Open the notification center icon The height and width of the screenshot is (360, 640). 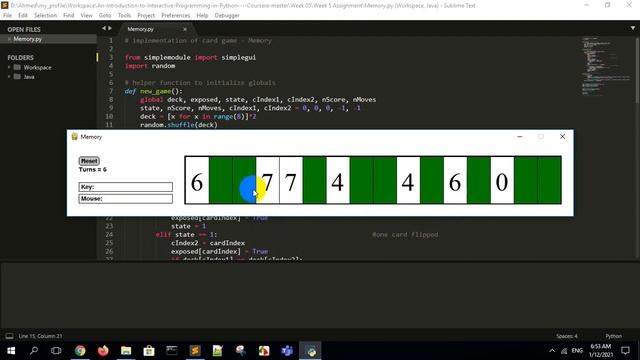[x=625, y=351]
